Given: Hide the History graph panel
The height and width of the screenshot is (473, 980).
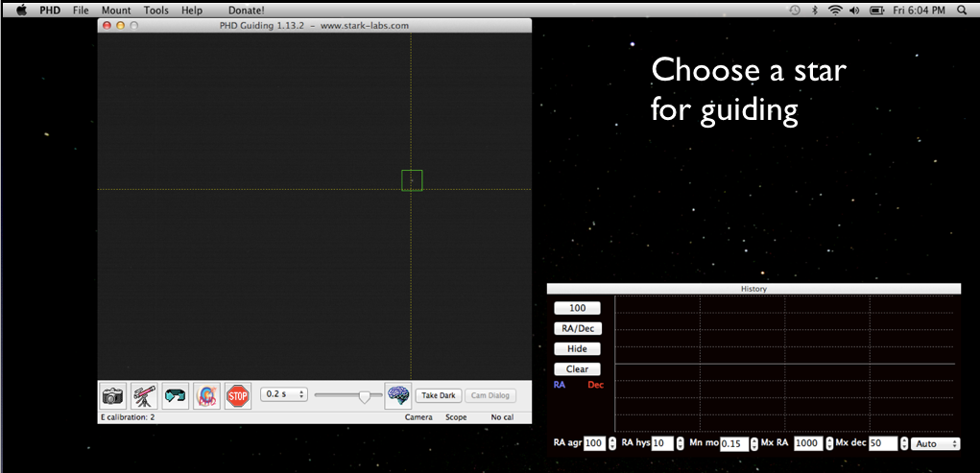Looking at the screenshot, I should coord(577,348).
